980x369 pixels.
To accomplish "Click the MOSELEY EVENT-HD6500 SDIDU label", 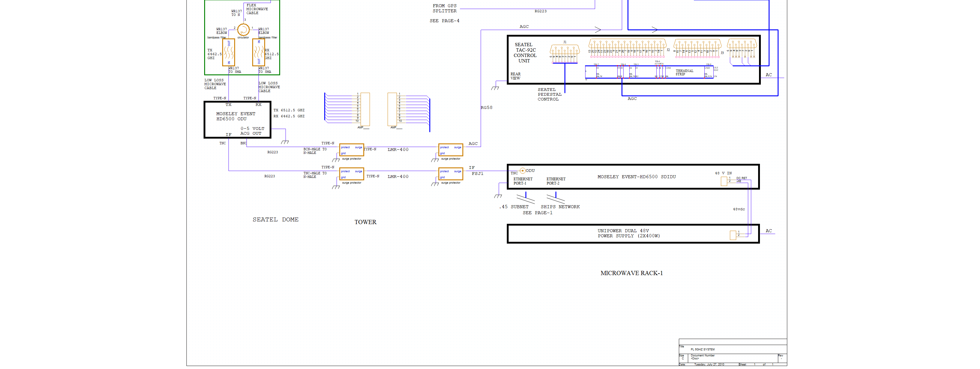I will coord(637,177).
